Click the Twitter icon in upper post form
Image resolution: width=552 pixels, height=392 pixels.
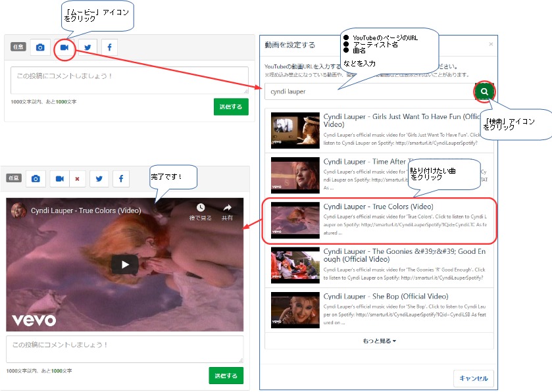88,47
